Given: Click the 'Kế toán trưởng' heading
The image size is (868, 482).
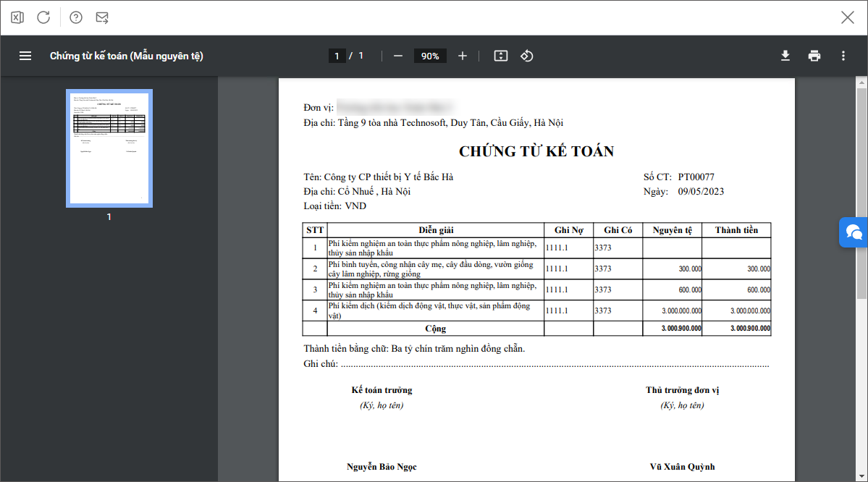Looking at the screenshot, I should (x=382, y=390).
